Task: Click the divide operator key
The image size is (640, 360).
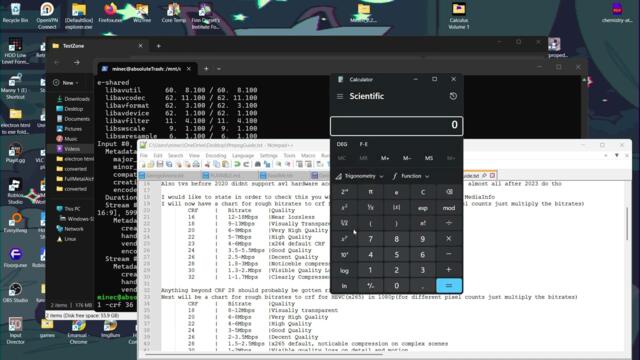Action: click(x=449, y=223)
